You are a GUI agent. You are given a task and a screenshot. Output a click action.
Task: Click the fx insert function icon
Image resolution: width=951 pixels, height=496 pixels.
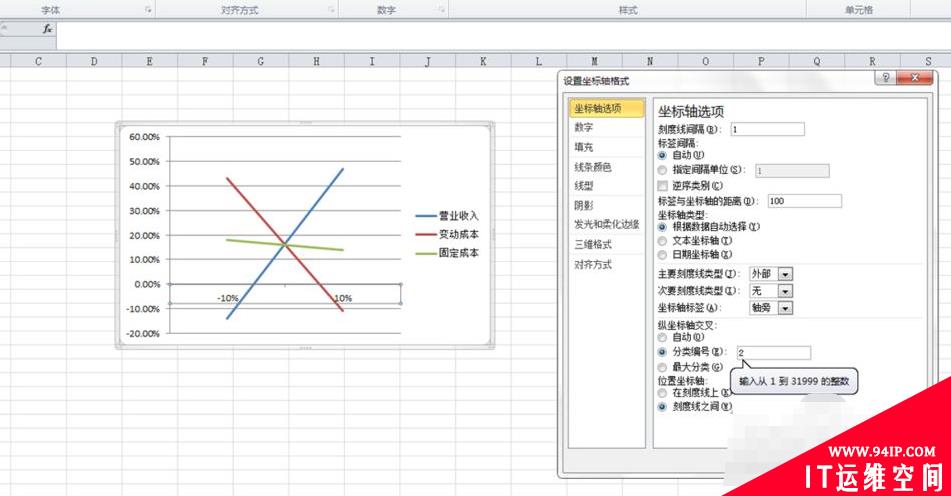point(47,28)
